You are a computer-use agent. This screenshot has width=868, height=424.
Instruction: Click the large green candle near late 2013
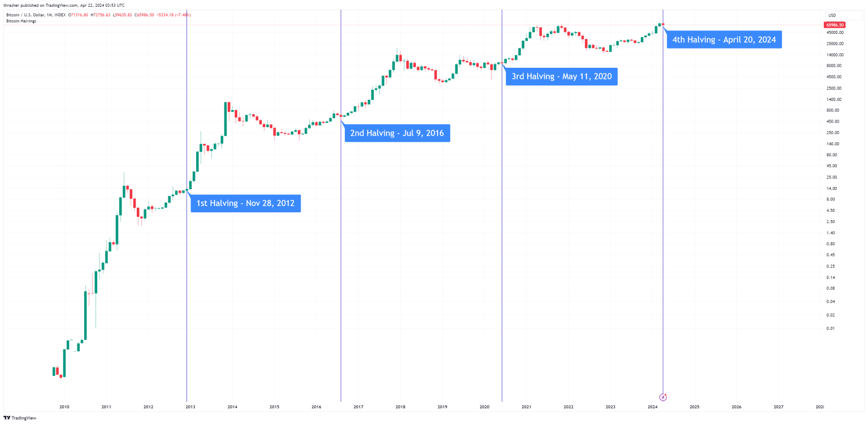point(226,119)
